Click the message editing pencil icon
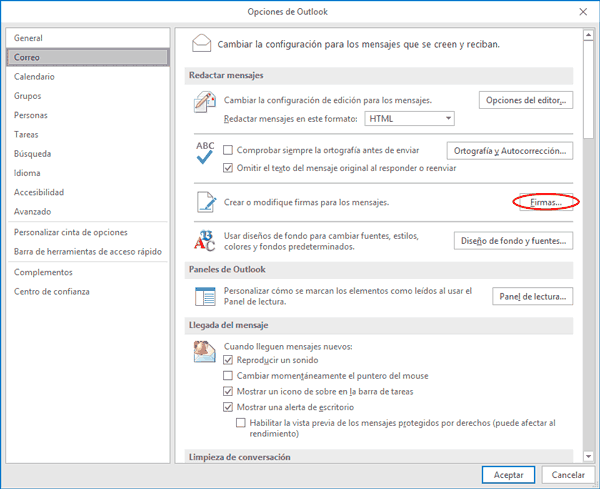The image size is (600, 489). [205, 102]
